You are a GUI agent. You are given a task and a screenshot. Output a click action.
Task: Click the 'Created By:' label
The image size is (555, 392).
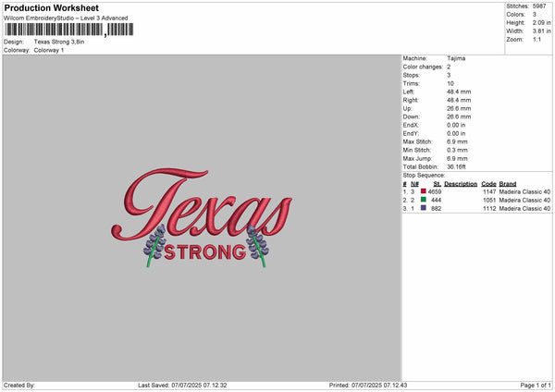(x=19, y=386)
